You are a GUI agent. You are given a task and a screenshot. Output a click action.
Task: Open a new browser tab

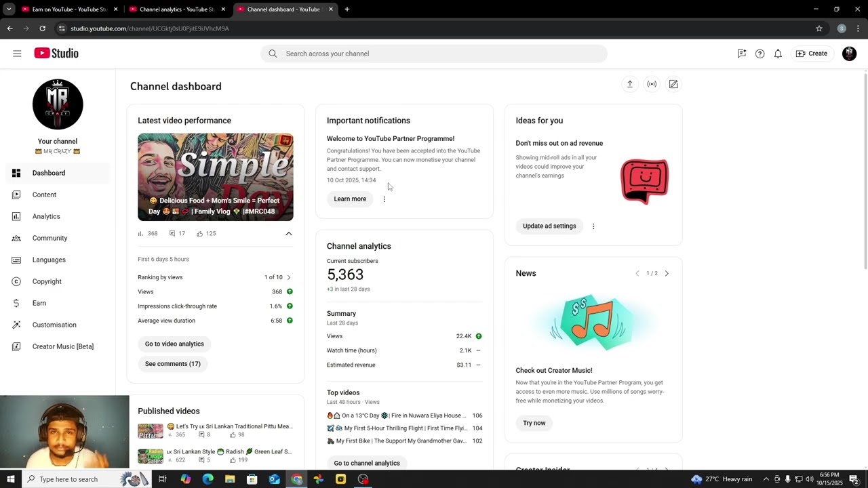(x=347, y=9)
